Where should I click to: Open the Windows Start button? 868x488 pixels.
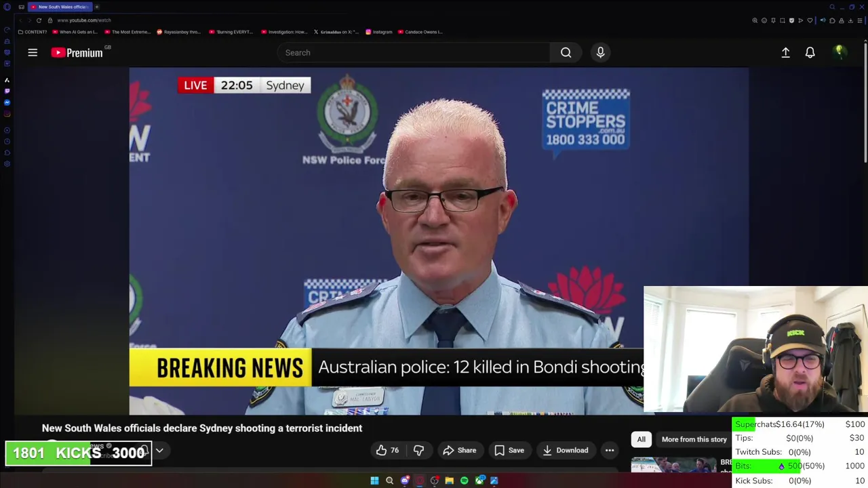pyautogui.click(x=374, y=481)
